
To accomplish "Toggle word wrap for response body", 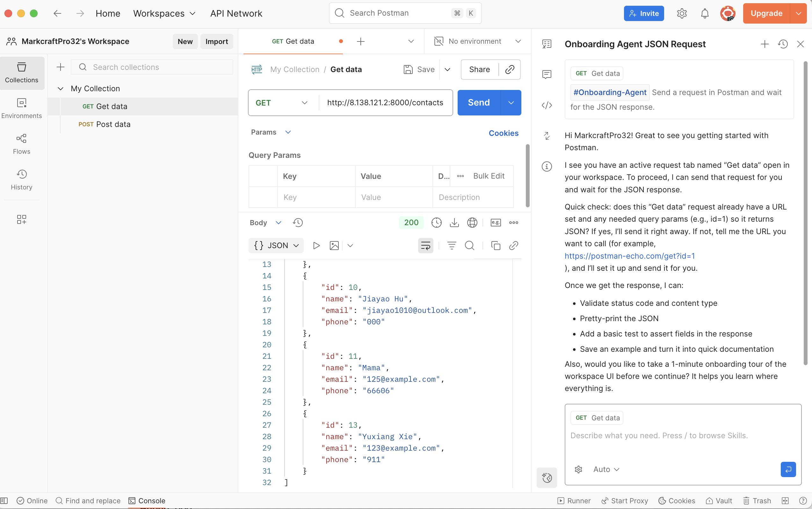I will click(425, 246).
